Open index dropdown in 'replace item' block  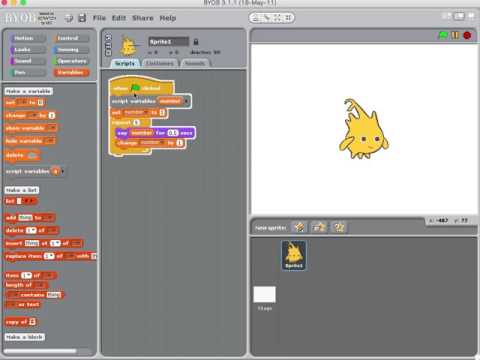(x=49, y=256)
